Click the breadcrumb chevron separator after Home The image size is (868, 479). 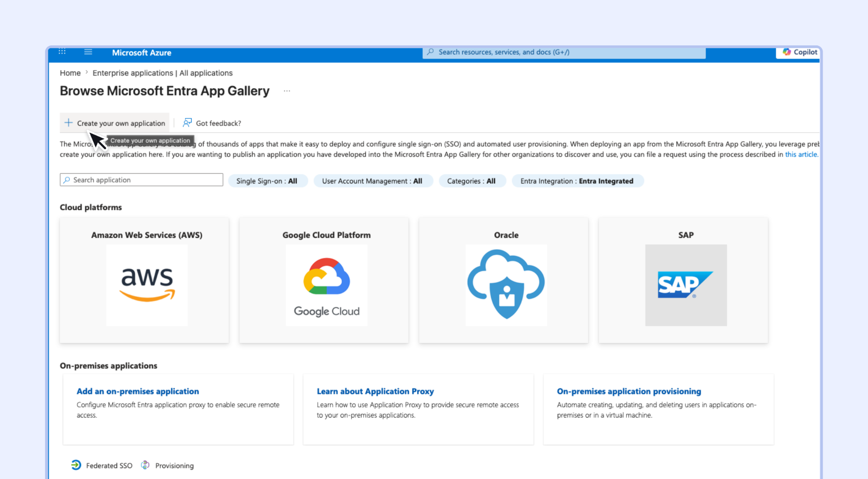tap(87, 72)
